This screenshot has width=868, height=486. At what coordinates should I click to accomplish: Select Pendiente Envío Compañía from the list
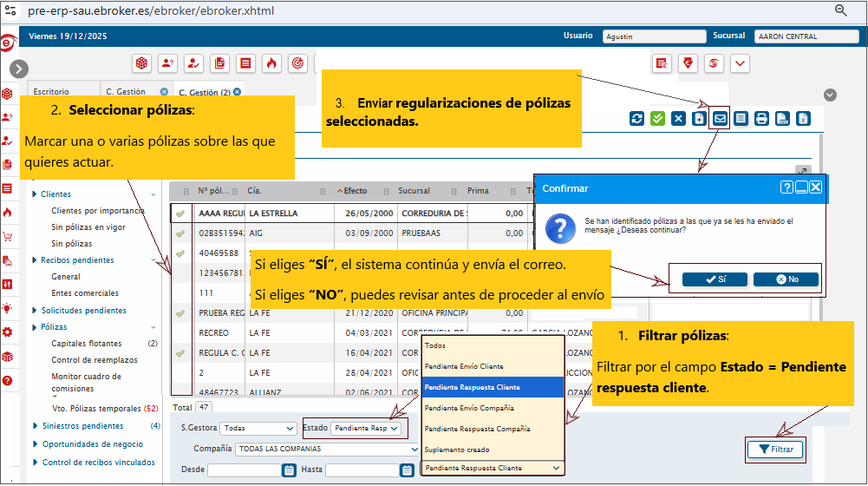click(x=470, y=408)
